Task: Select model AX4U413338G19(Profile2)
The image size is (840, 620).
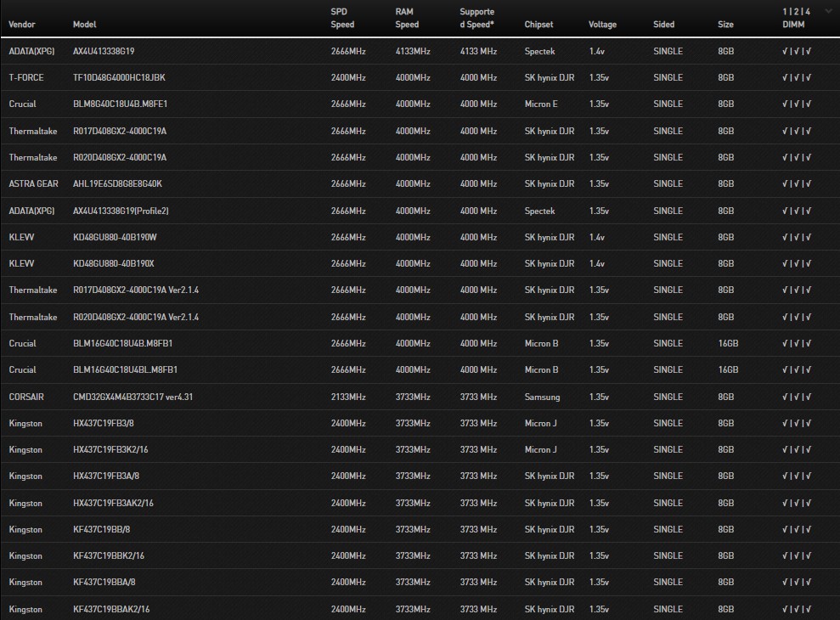Action: pyautogui.click(x=121, y=211)
